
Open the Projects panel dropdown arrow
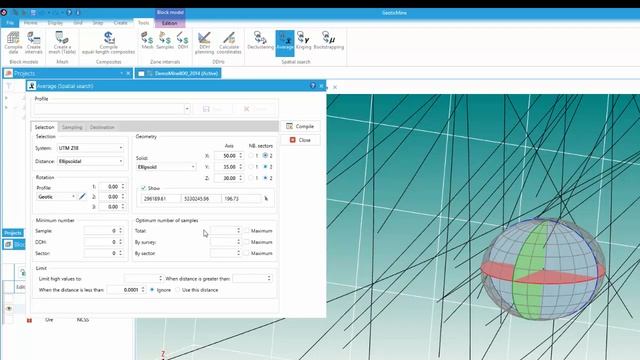[x=121, y=73]
